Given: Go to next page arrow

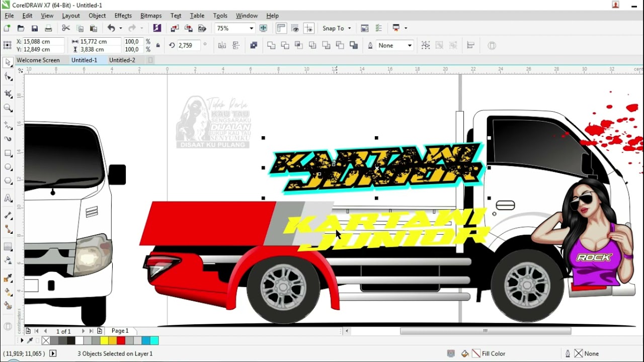Looking at the screenshot, I should [84, 331].
